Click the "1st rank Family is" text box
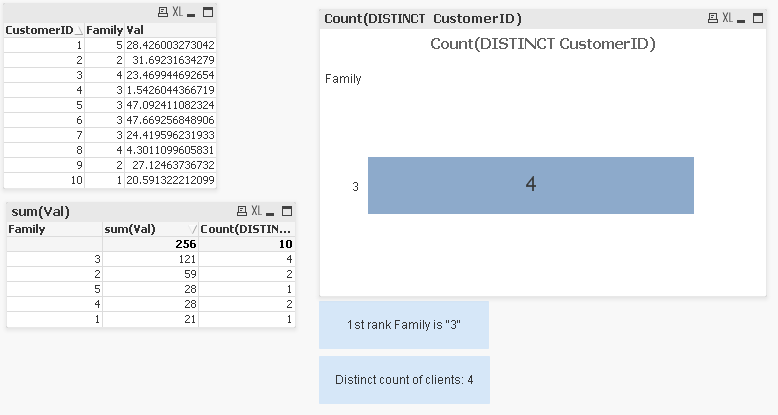The height and width of the screenshot is (415, 778). (404, 325)
